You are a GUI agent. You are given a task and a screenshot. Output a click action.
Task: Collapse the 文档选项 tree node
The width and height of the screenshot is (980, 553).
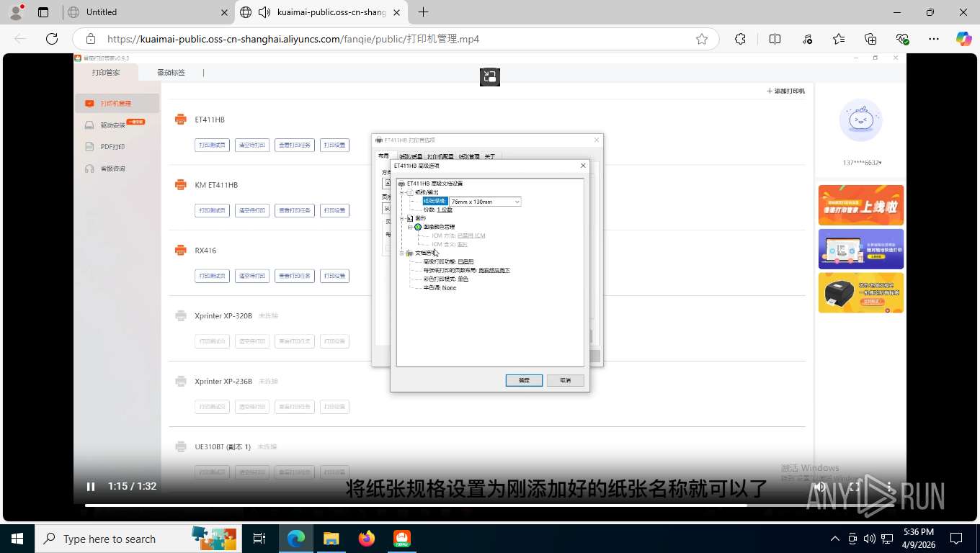point(402,253)
